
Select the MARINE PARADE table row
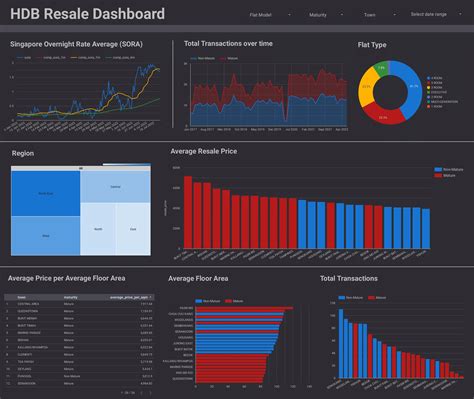79,333
